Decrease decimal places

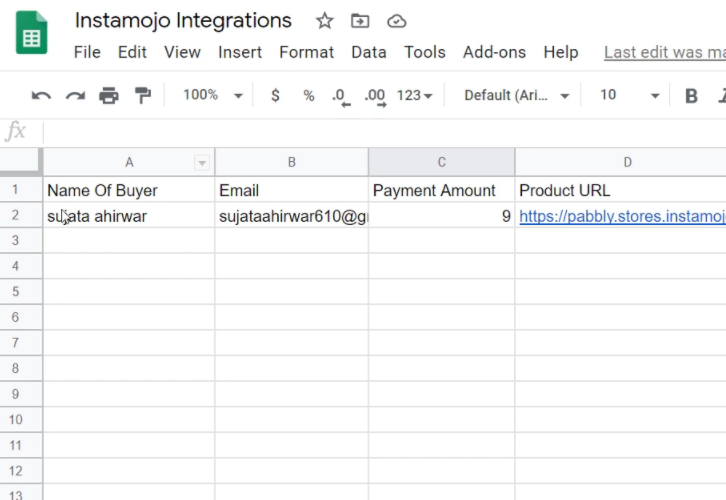pos(341,97)
